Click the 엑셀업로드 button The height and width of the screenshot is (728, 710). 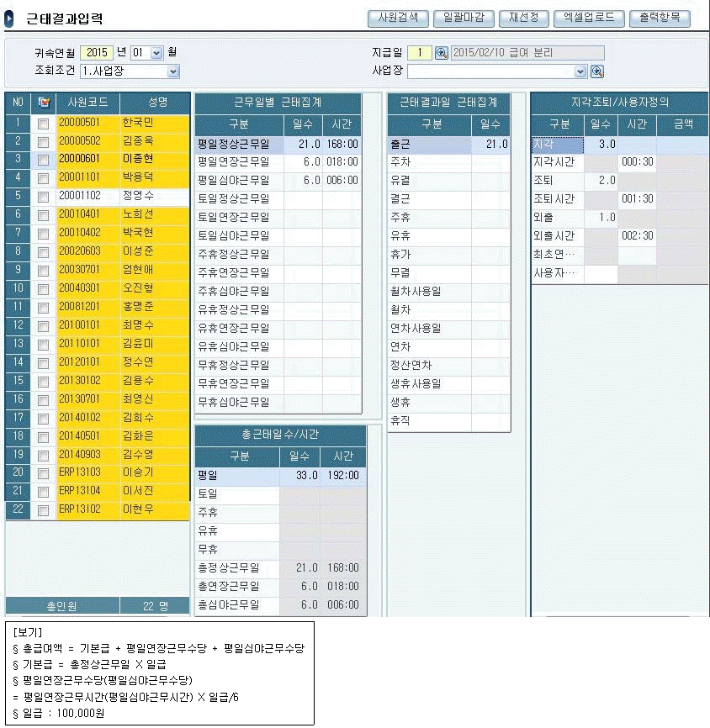[x=589, y=18]
